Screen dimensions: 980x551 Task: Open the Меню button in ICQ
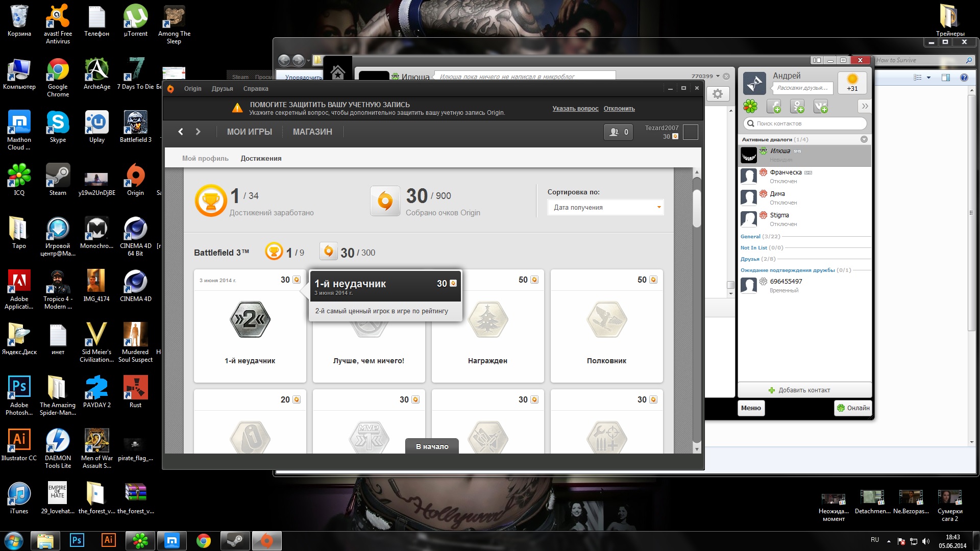click(751, 408)
